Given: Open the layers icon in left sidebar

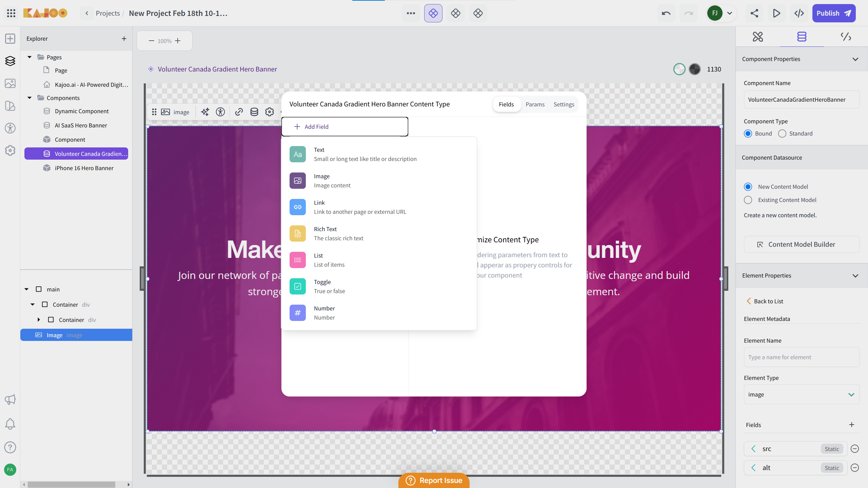Looking at the screenshot, I should (10, 61).
